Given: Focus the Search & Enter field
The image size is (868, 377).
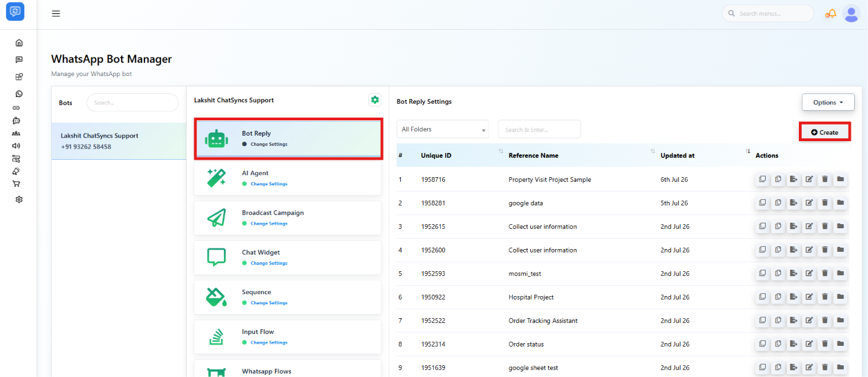Looking at the screenshot, I should (x=539, y=129).
